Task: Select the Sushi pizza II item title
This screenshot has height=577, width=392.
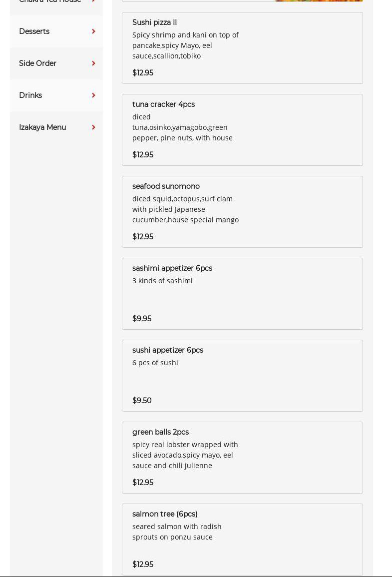Action: point(154,22)
